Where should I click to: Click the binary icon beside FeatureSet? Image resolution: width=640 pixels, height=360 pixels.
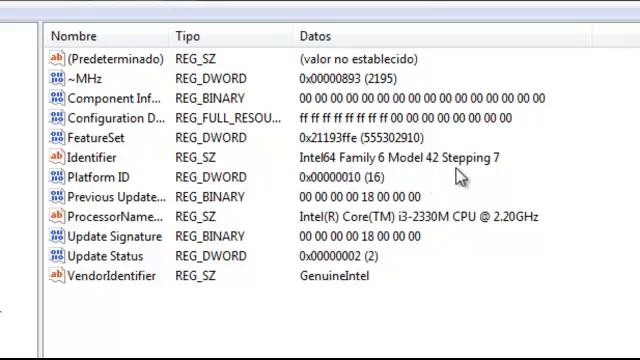point(57,137)
